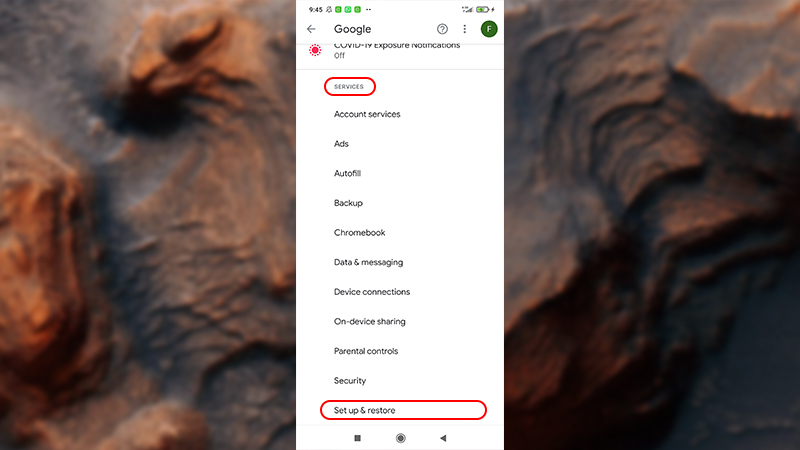Select Set up & restore
The width and height of the screenshot is (800, 450).
(400, 410)
